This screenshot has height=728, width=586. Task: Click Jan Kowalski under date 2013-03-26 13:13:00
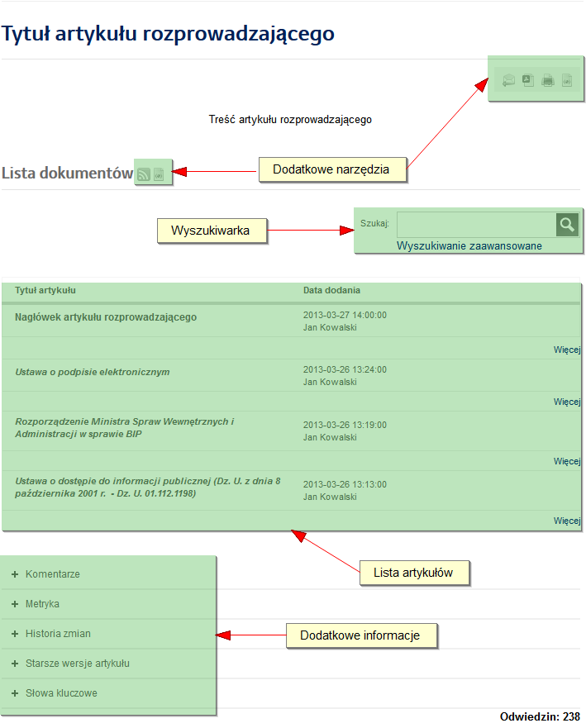click(330, 497)
